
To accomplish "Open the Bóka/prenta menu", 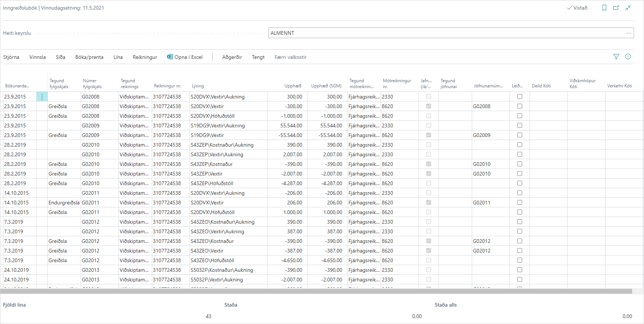I will point(89,57).
